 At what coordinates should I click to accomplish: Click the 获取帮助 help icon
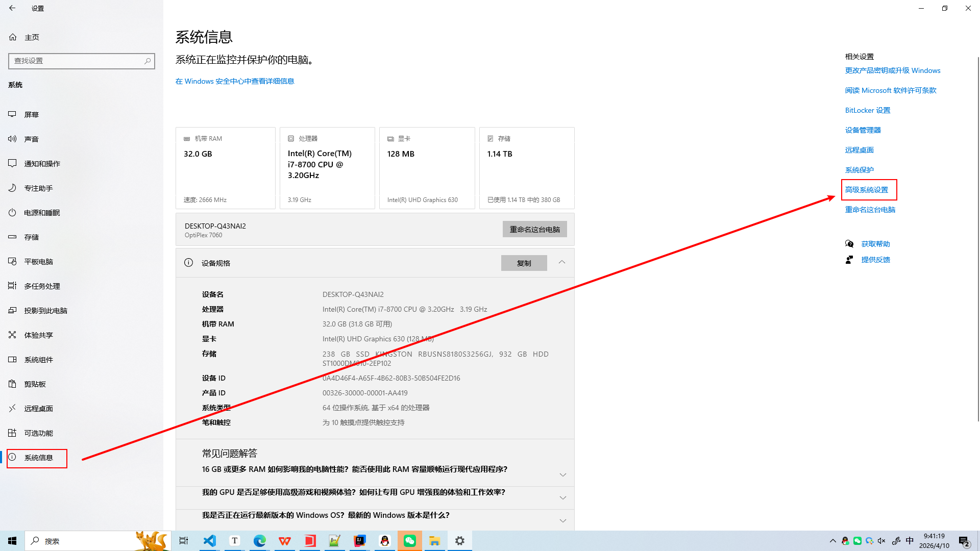(849, 243)
